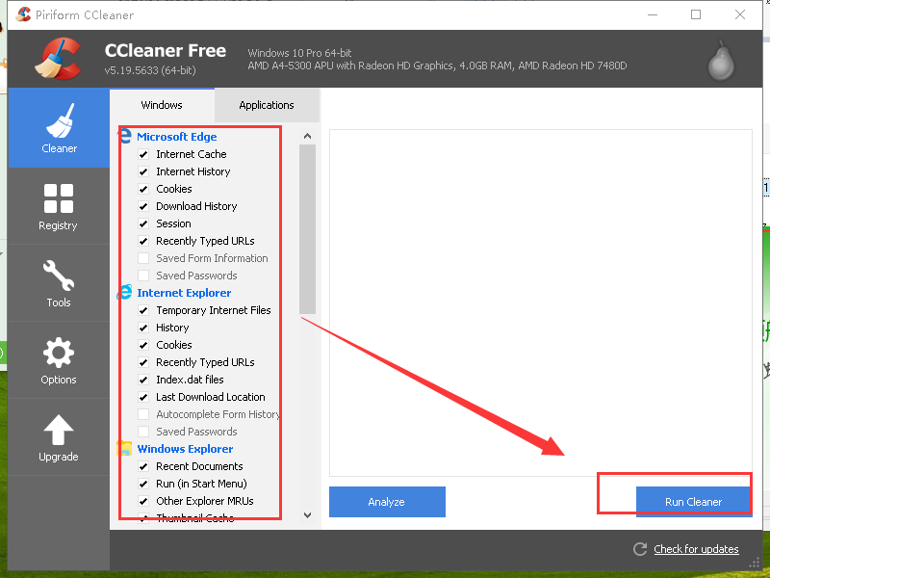Click the Analyze button
Viewport: 924px width, 578px height.
(x=387, y=502)
